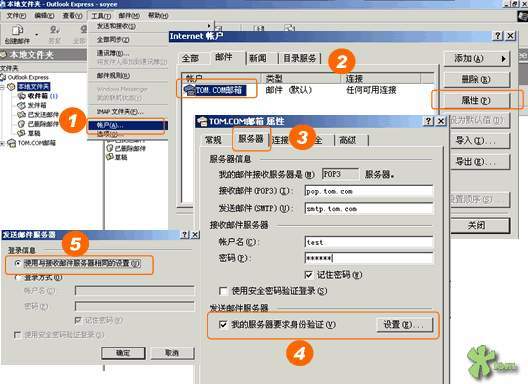Image resolution: width=528 pixels, height=384 pixels.
Task: Choose 邮件规则 from Tools menu
Action: 113,76
